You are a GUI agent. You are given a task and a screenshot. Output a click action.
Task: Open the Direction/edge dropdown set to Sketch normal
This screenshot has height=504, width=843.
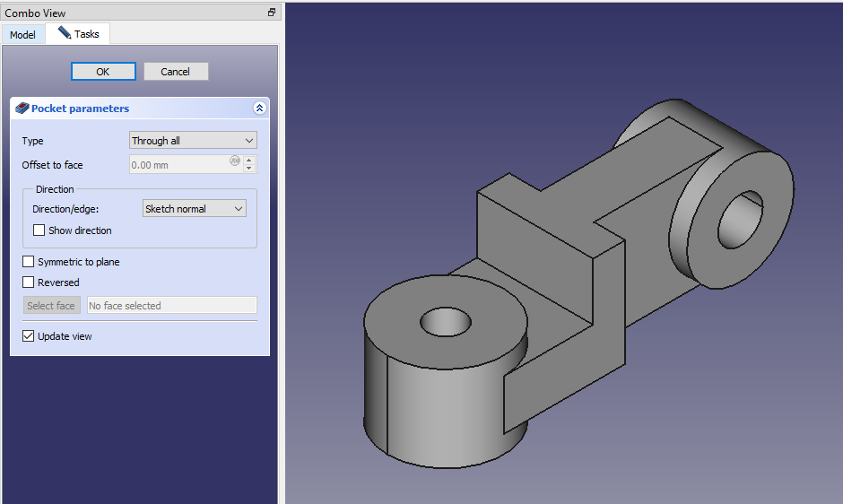194,209
